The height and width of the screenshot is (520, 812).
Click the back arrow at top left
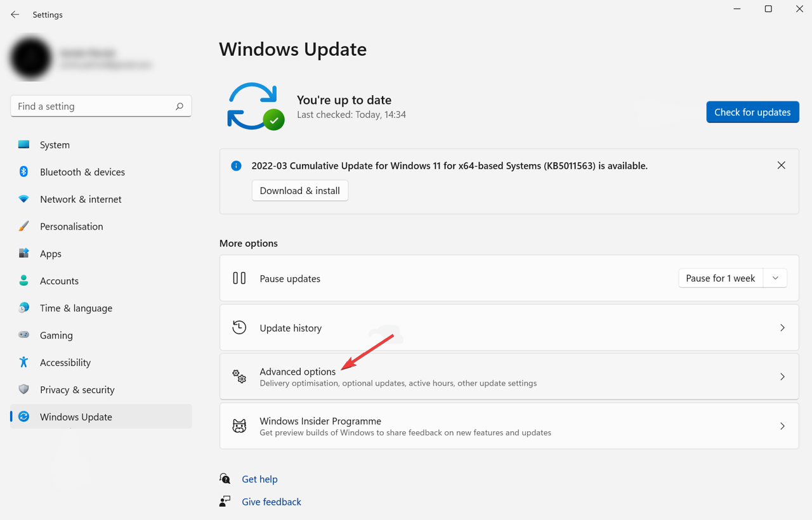click(15, 15)
